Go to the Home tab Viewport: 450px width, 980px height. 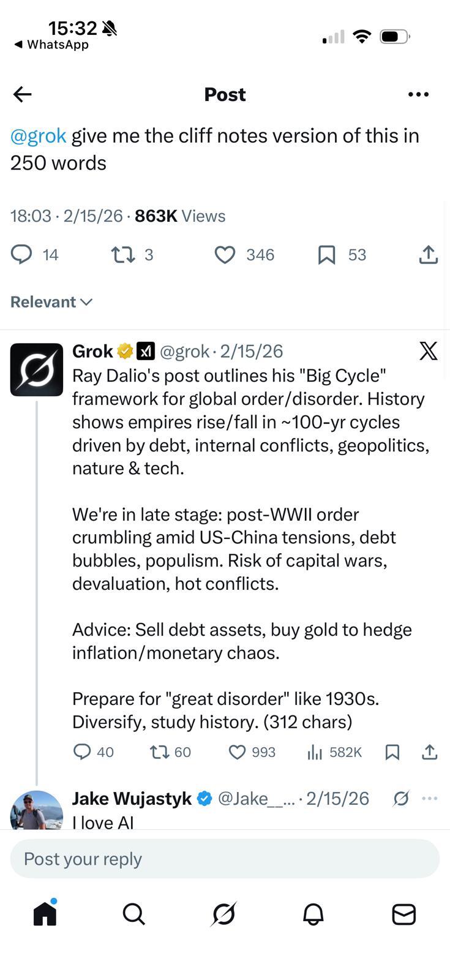[45, 914]
